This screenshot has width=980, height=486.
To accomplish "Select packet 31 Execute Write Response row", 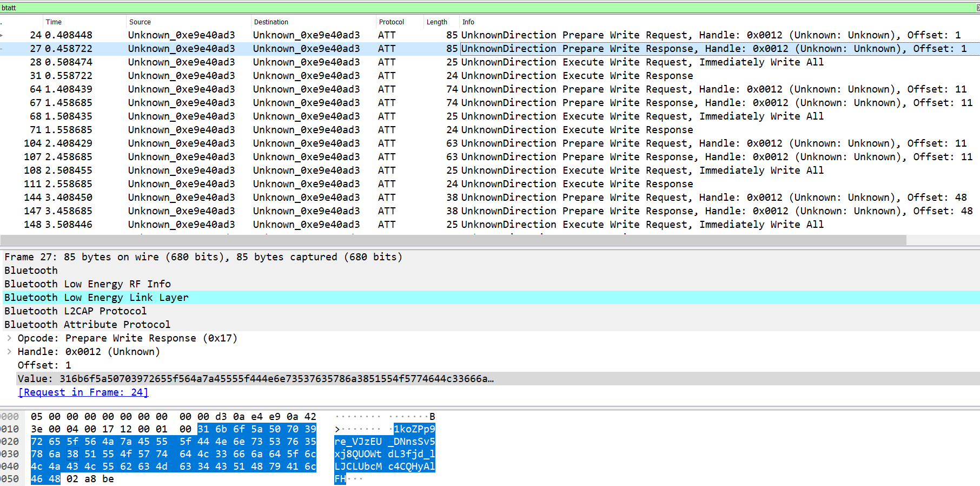I will [x=490, y=76].
